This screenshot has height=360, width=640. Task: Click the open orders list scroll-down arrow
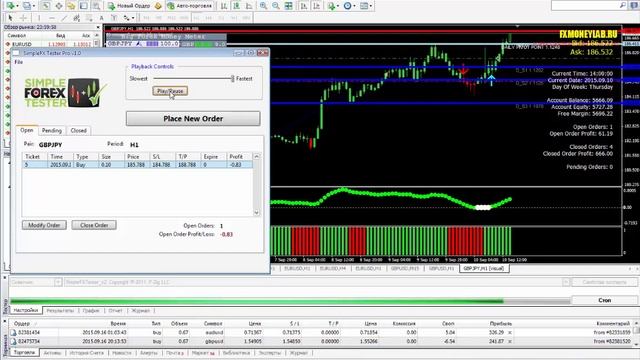point(256,212)
